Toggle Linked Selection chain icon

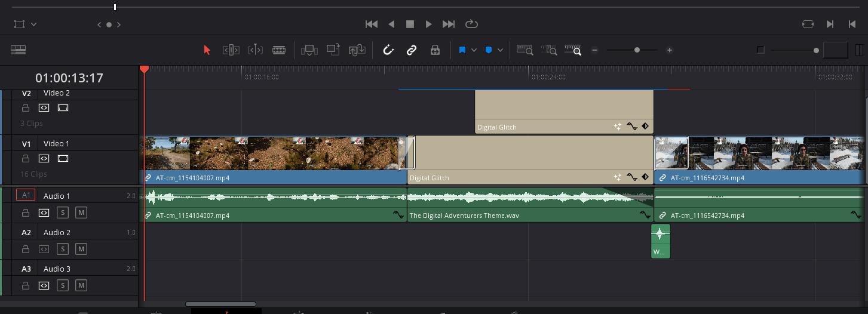(412, 50)
